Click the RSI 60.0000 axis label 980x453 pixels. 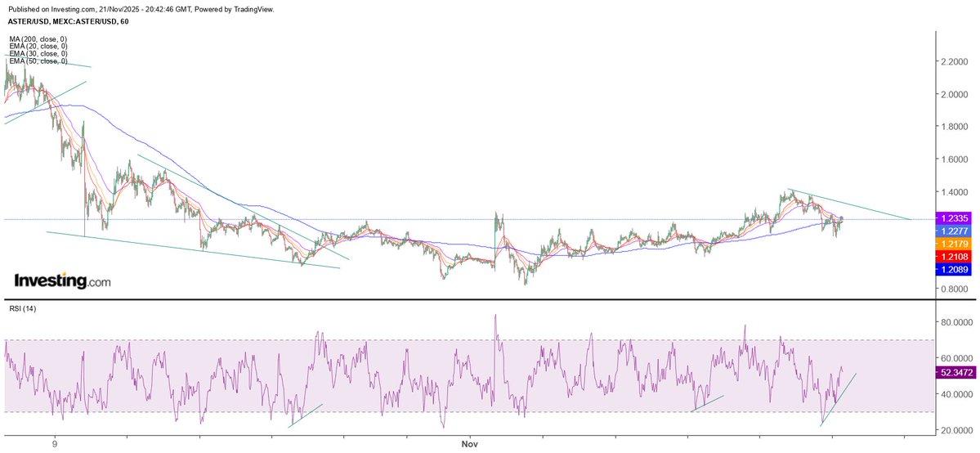957,358
